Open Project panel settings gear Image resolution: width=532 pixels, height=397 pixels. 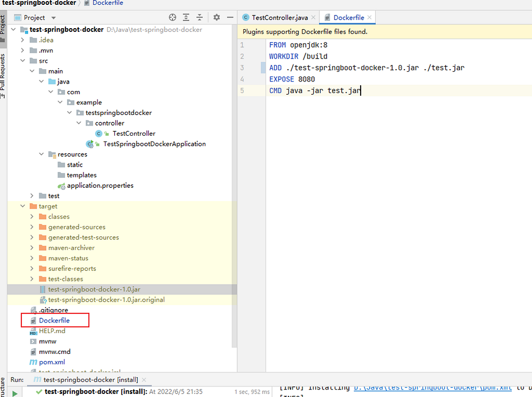click(x=217, y=18)
